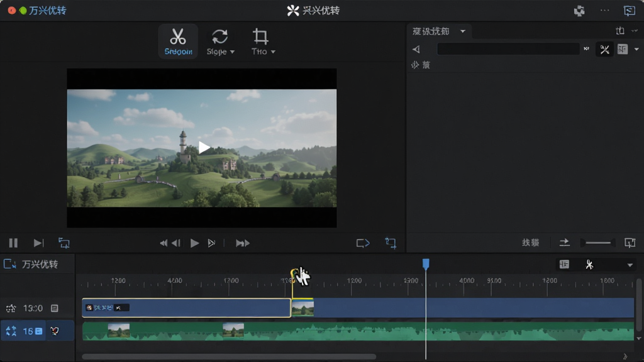Click the video track icon left of 13:0

click(x=11, y=308)
